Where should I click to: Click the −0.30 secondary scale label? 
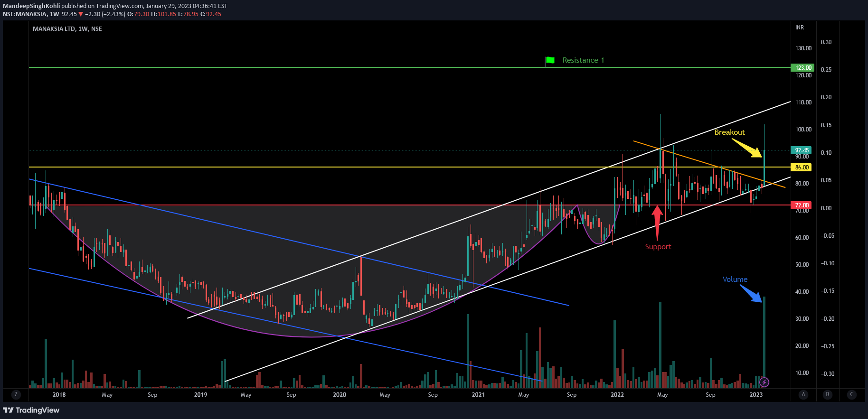point(828,374)
